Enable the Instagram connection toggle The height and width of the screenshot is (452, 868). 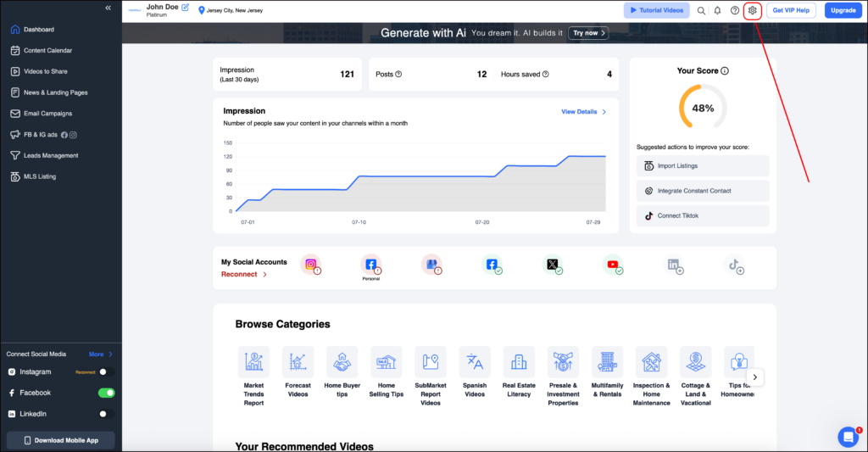tap(106, 372)
